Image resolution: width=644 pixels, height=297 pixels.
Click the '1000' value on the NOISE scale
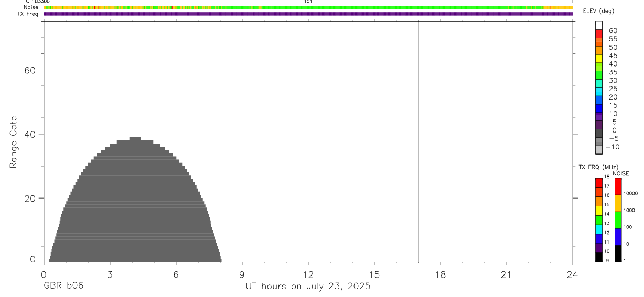pyautogui.click(x=629, y=210)
